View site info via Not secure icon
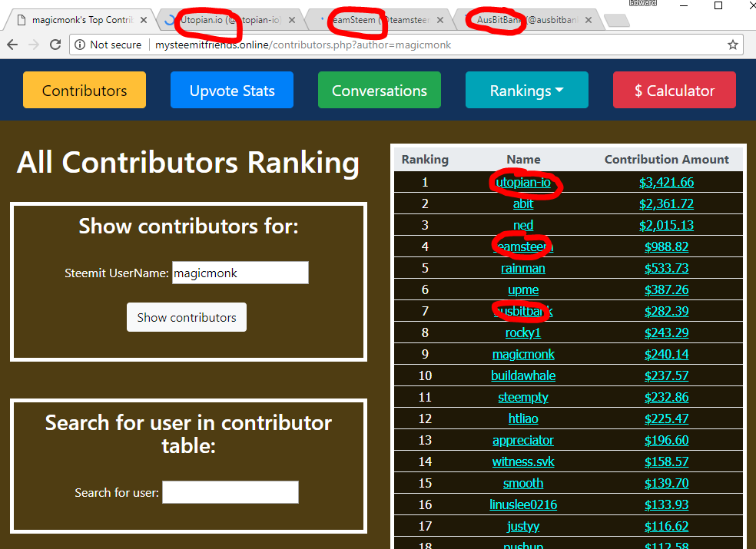This screenshot has height=549, width=756. click(80, 45)
